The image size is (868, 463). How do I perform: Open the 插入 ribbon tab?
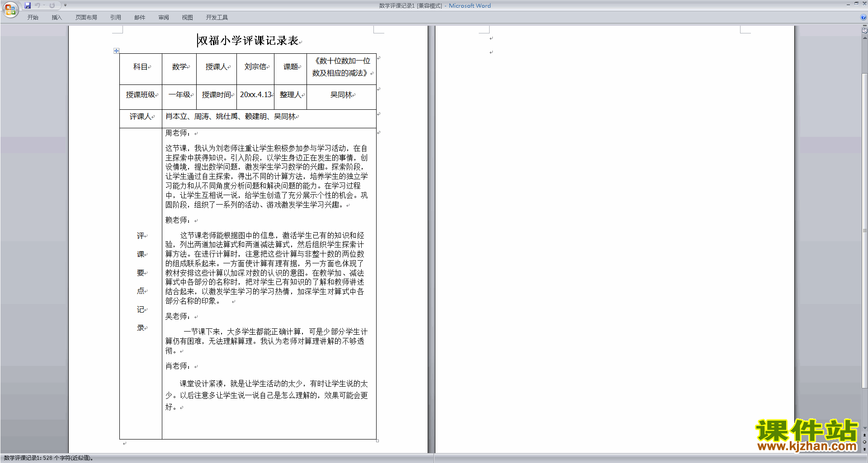click(57, 18)
